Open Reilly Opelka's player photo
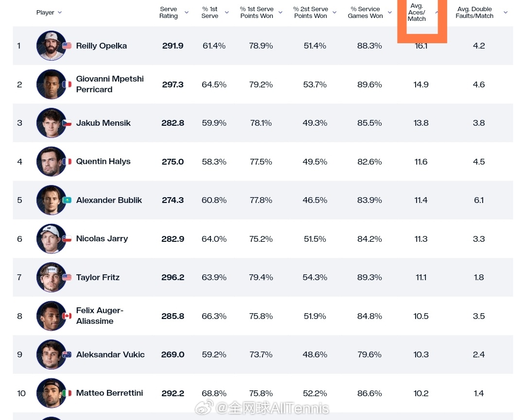Viewport: 525px width, 420px height. [x=51, y=46]
